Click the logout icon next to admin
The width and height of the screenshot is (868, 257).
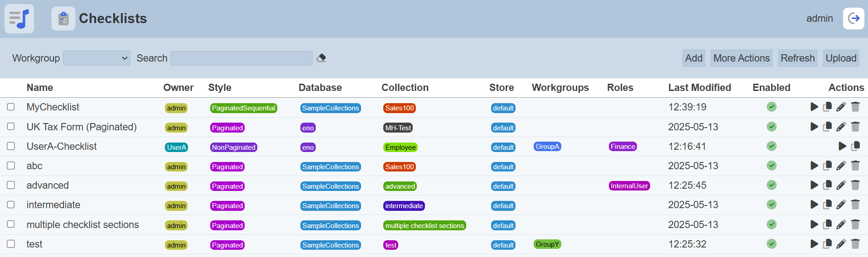click(x=854, y=19)
